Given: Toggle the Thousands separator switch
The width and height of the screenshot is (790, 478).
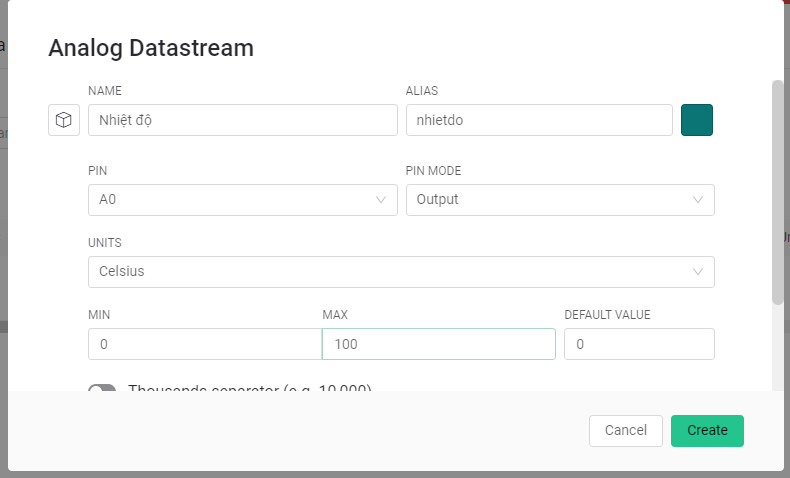Looking at the screenshot, I should [103, 389].
